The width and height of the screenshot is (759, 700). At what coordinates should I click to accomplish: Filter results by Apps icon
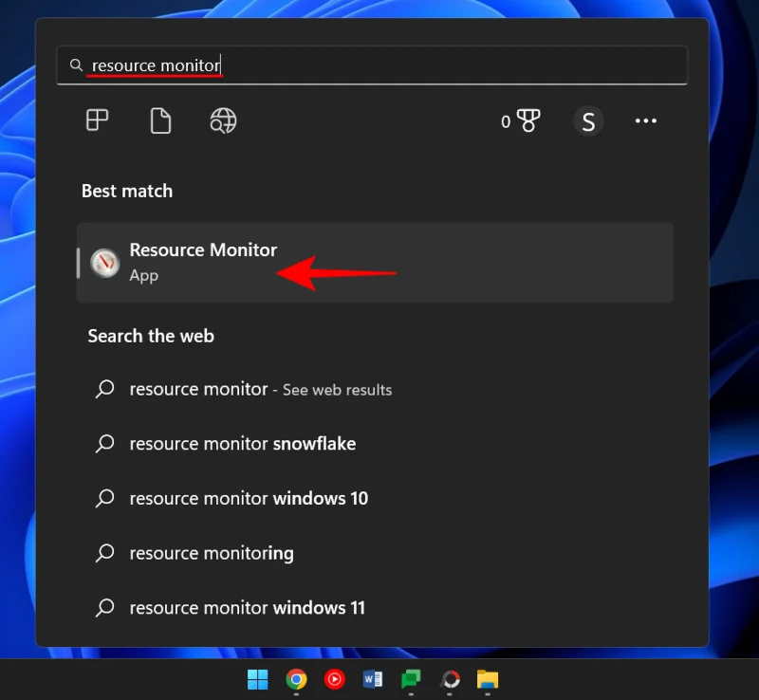point(97,120)
